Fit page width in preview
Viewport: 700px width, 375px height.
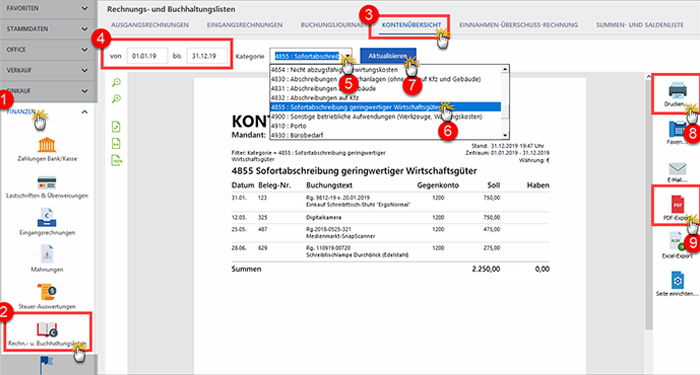coord(116,143)
